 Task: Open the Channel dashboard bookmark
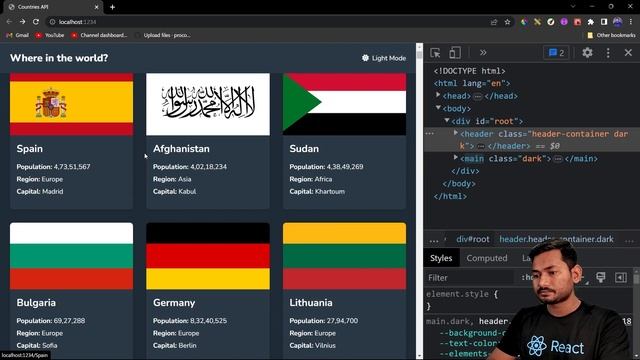click(x=99, y=35)
